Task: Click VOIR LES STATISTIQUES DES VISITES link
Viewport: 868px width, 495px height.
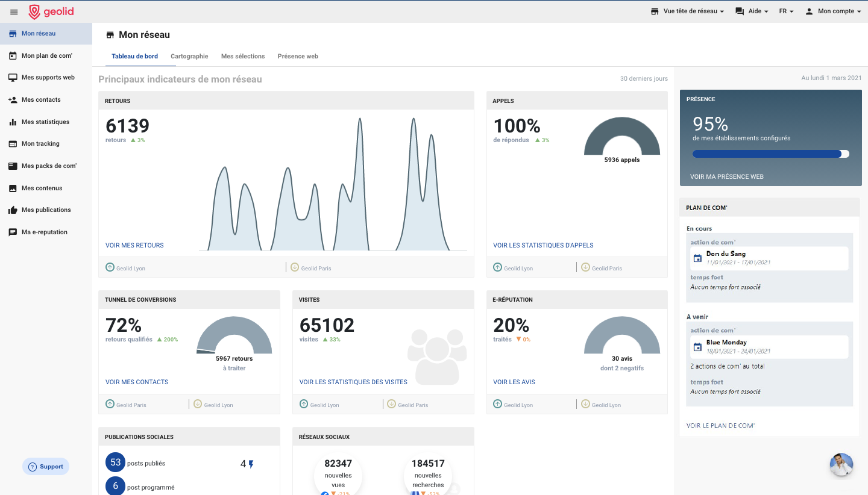Action: tap(353, 382)
